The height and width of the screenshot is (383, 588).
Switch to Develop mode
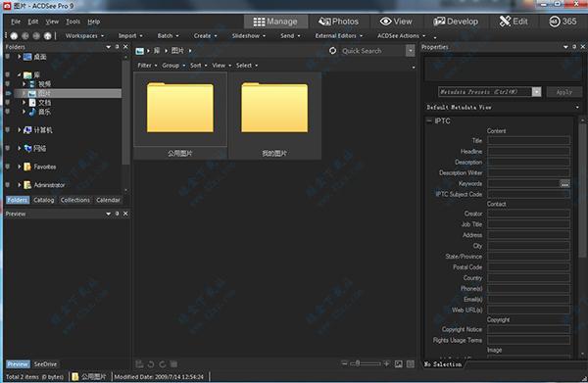coord(456,22)
